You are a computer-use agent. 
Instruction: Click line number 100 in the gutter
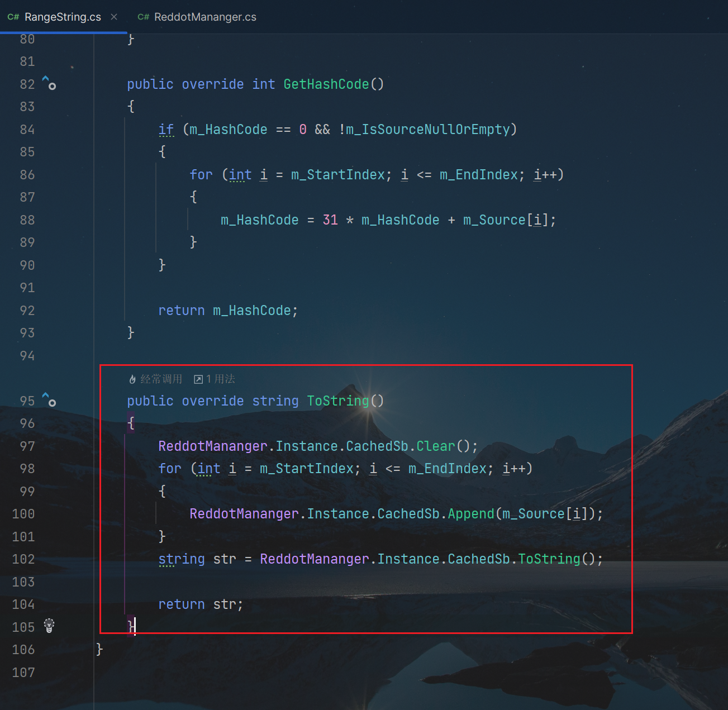click(23, 514)
